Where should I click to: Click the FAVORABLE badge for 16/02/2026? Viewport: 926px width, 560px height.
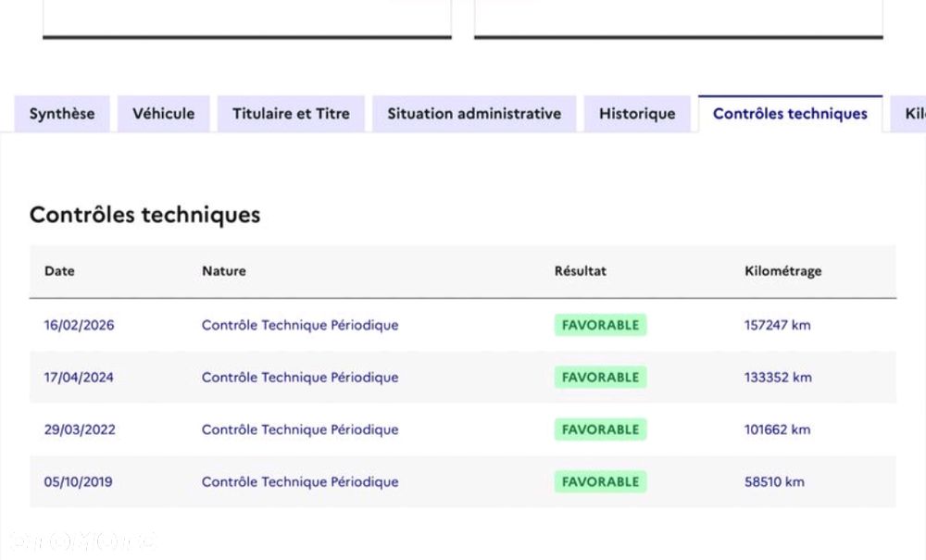click(600, 325)
